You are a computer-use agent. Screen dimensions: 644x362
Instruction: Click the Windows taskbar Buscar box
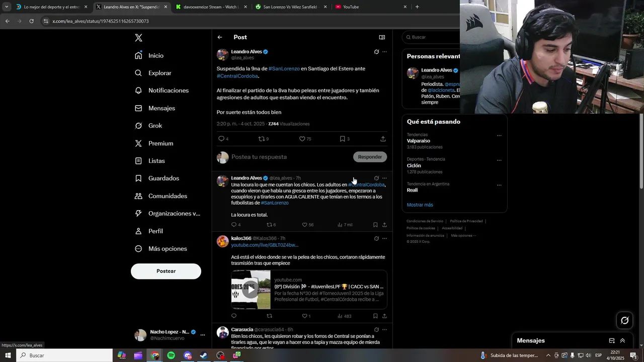pyautogui.click(x=64, y=355)
